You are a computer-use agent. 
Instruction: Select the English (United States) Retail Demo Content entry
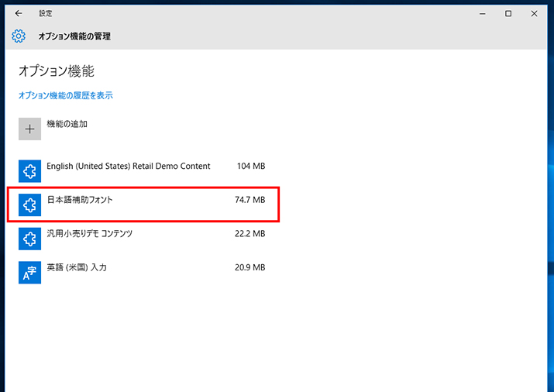[x=142, y=171]
